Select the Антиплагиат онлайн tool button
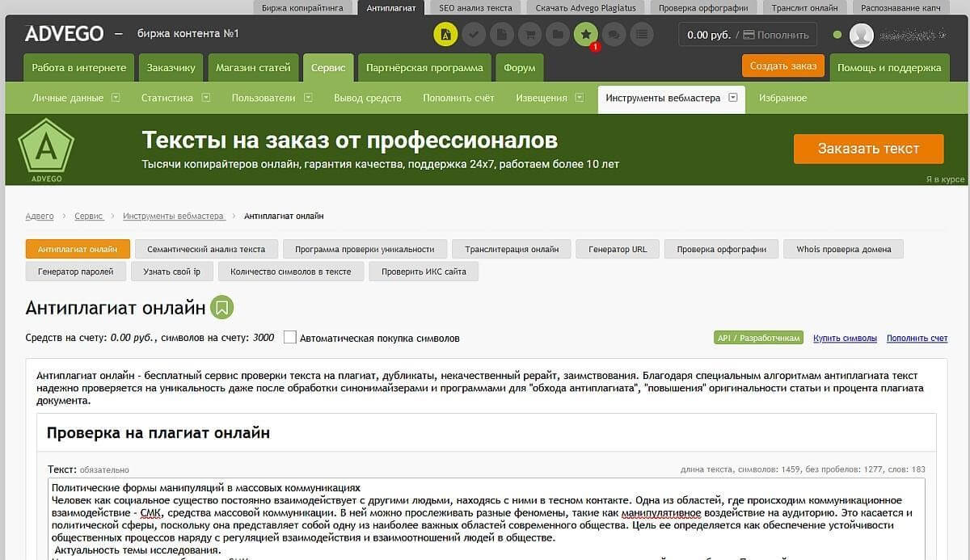Image resolution: width=970 pixels, height=560 pixels. pos(78,249)
